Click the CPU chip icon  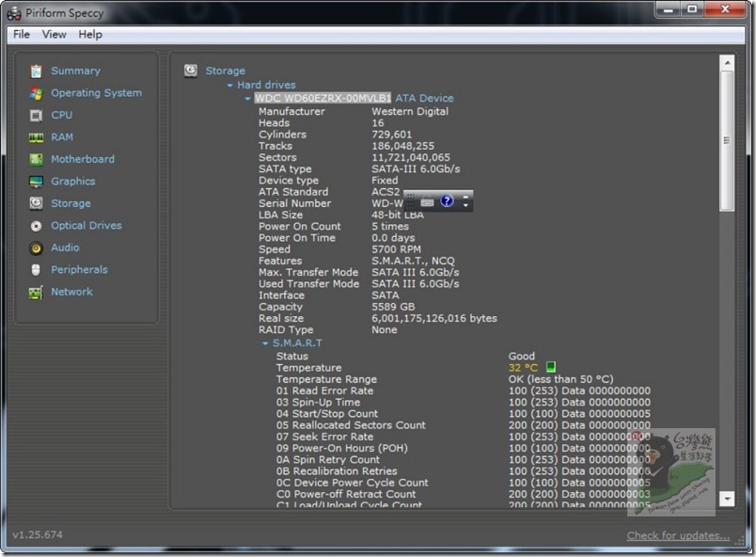[36, 116]
